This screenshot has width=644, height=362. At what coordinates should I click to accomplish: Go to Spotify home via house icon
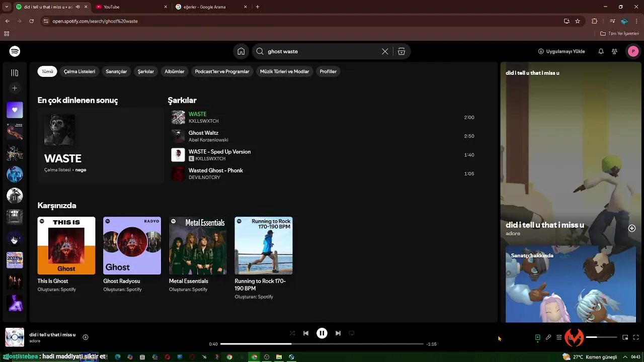241,51
